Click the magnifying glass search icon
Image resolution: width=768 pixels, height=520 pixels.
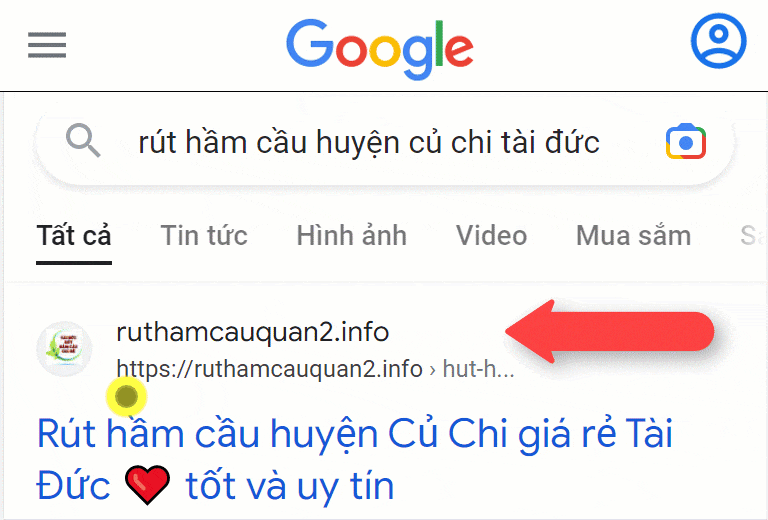83,141
